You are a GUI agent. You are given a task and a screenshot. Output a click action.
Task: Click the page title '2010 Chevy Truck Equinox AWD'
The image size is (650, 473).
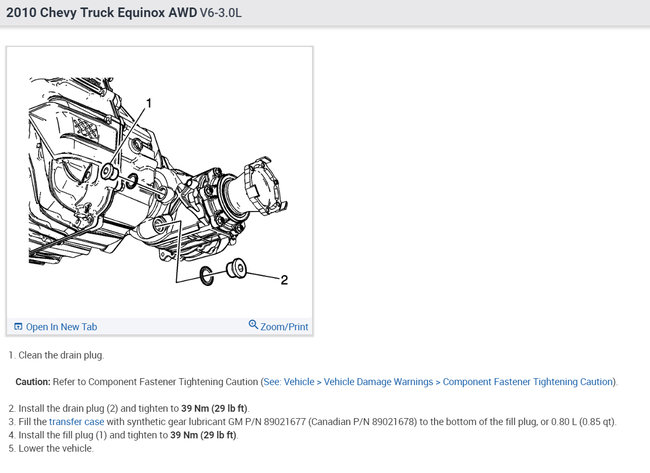102,12
